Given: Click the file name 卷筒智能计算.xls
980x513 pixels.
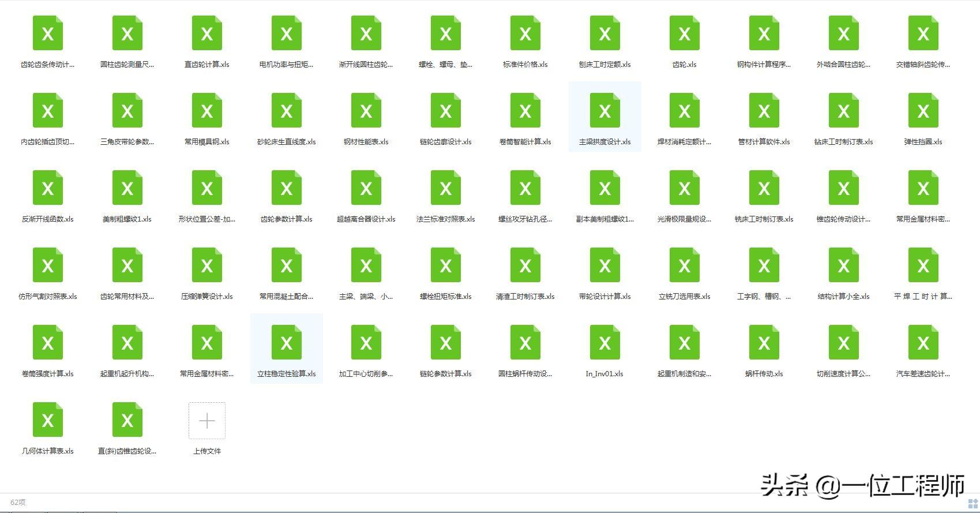Looking at the screenshot, I should tap(525, 142).
